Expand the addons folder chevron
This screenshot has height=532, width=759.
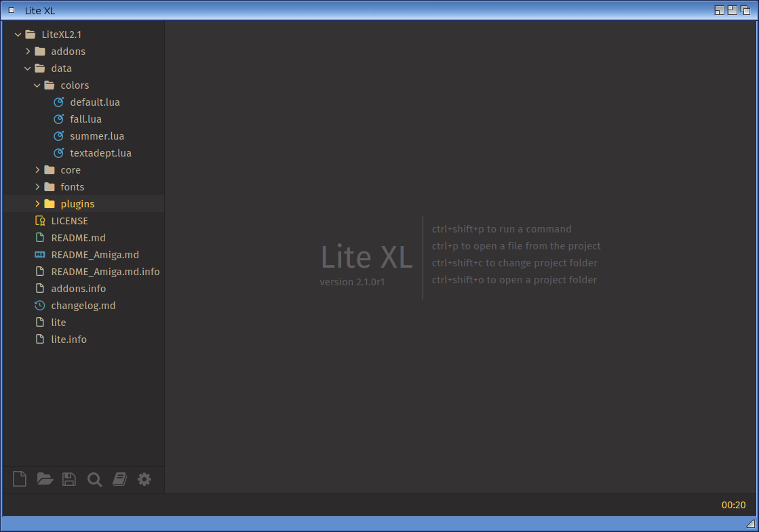coord(28,52)
